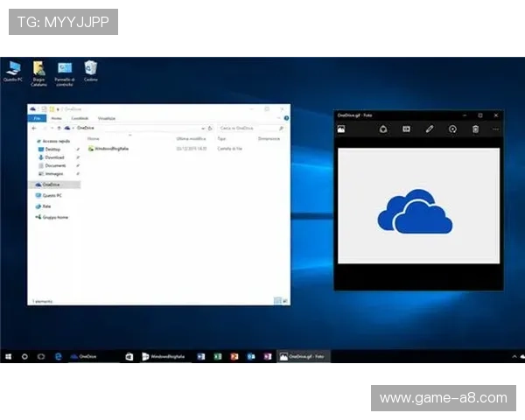Click the Rotate icon in Photos
Image resolution: width=525 pixels, height=420 pixels.
(x=452, y=129)
